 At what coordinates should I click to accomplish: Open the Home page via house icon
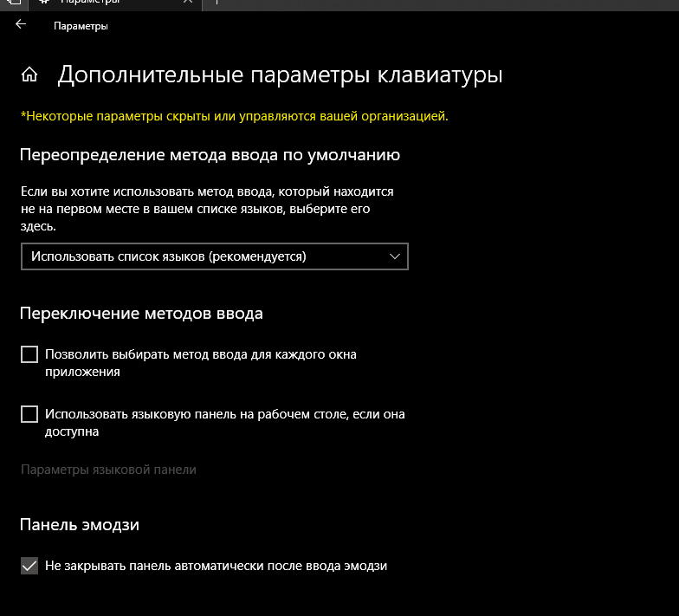29,75
